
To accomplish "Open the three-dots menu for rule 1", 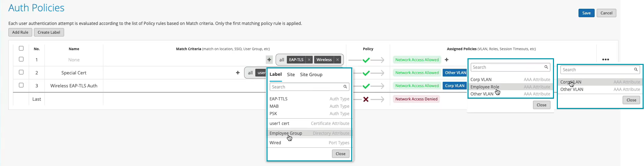I will [x=605, y=60].
